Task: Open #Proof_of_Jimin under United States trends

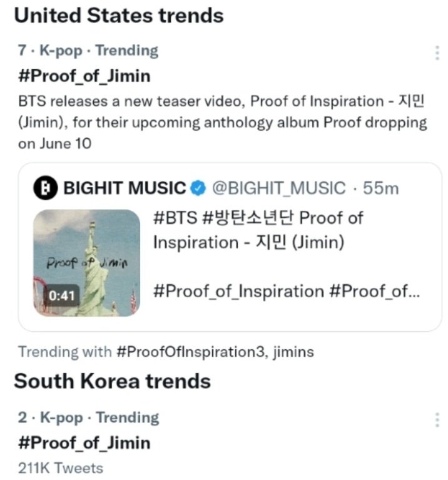Action: 84,76
